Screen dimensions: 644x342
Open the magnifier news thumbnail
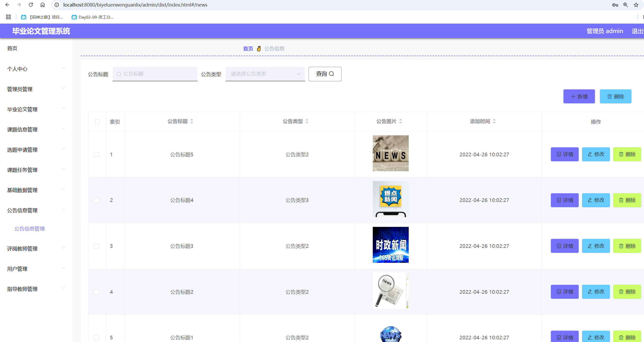(x=391, y=291)
